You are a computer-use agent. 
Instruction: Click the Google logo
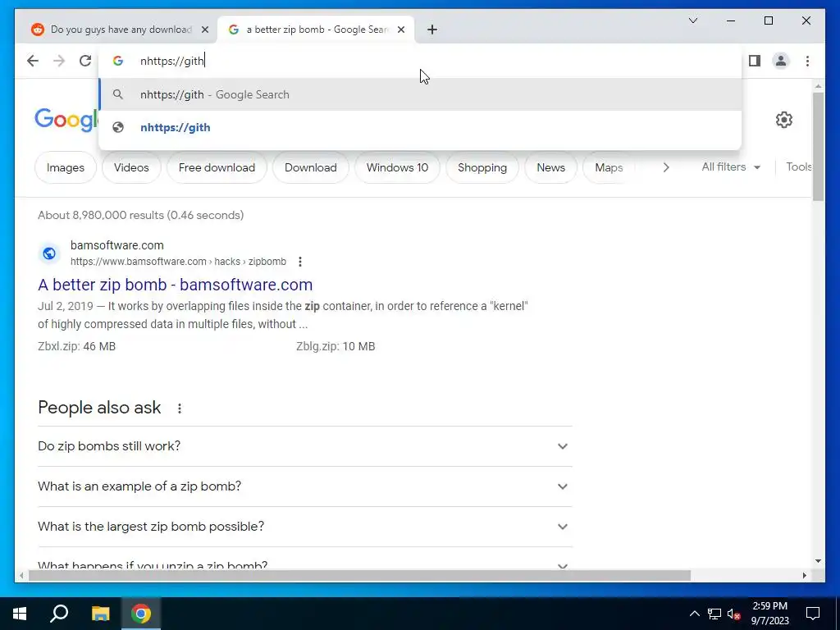click(66, 120)
